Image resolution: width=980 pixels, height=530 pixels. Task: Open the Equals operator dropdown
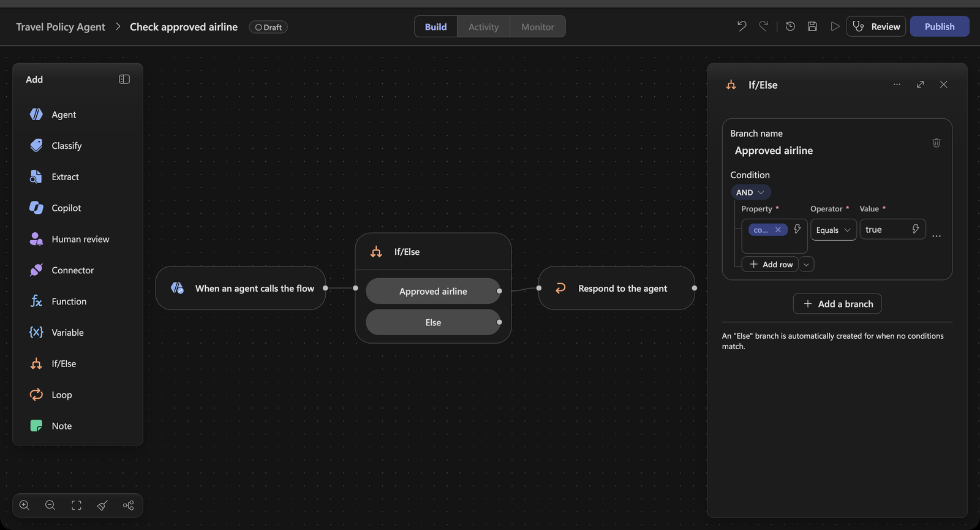(834, 230)
